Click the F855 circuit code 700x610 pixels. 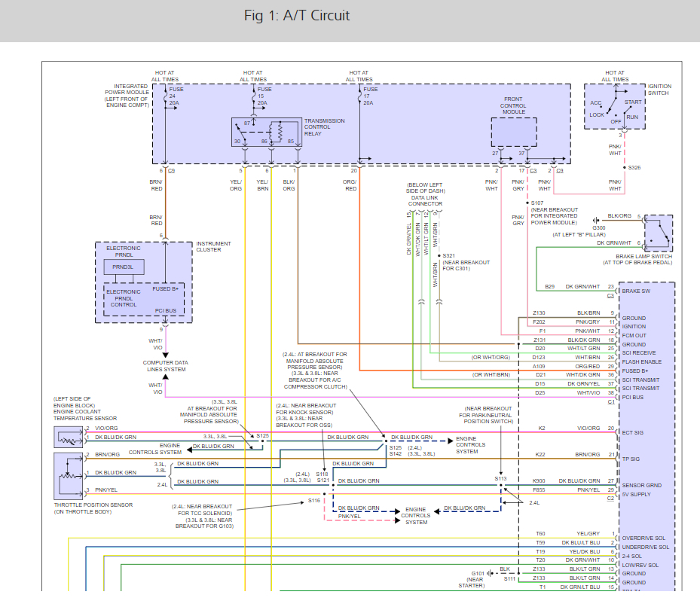coord(539,490)
